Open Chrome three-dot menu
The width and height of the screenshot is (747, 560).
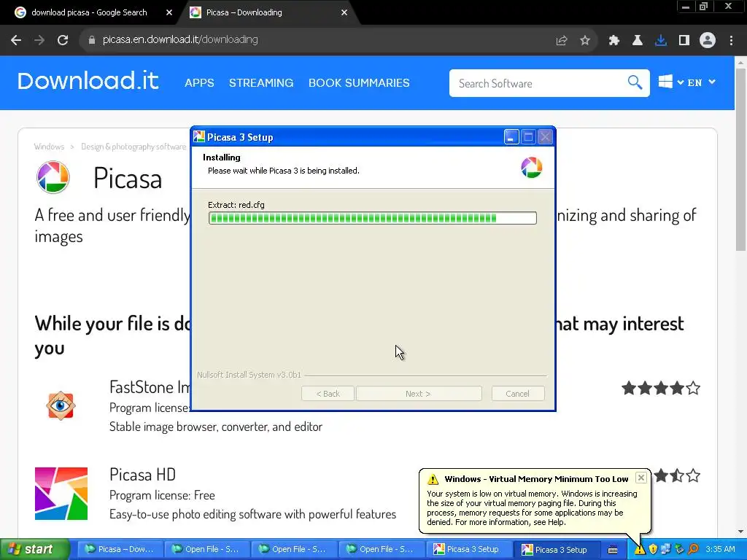[731, 41]
